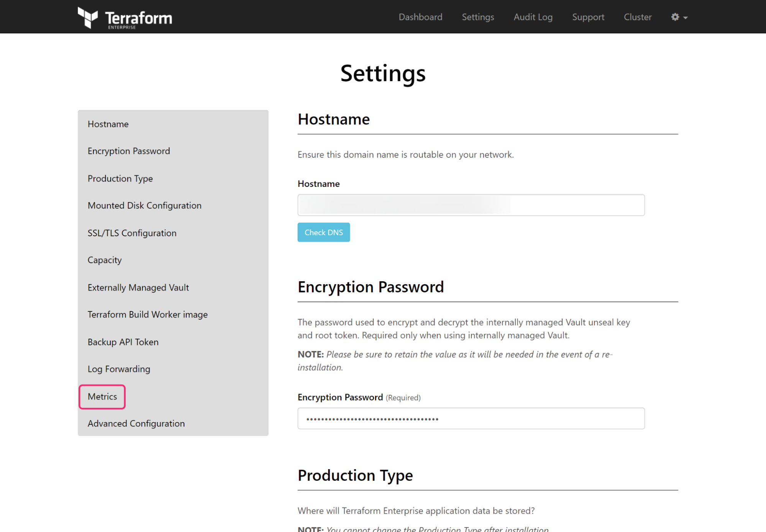Select Mounted Disk Configuration
The height and width of the screenshot is (532, 766).
(x=144, y=205)
